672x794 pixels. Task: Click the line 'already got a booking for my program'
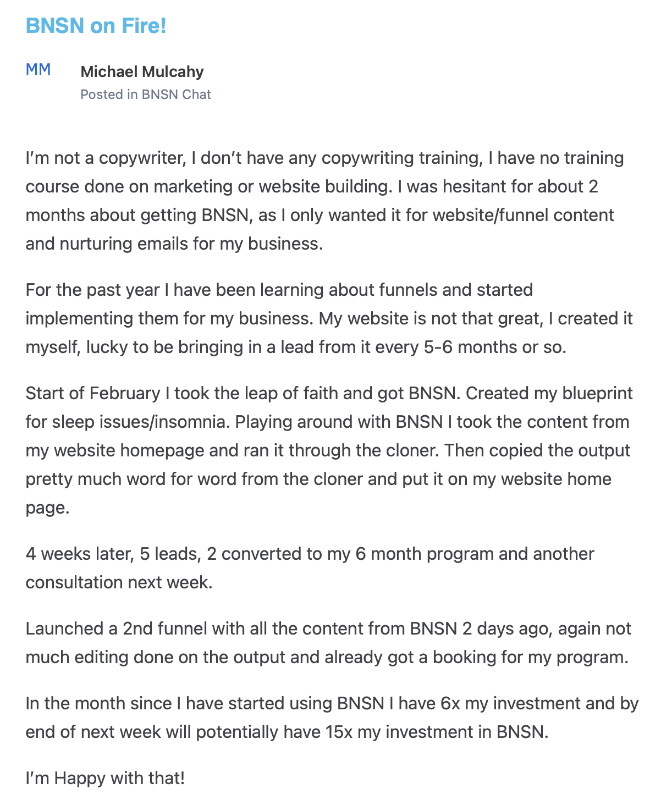(x=327, y=657)
